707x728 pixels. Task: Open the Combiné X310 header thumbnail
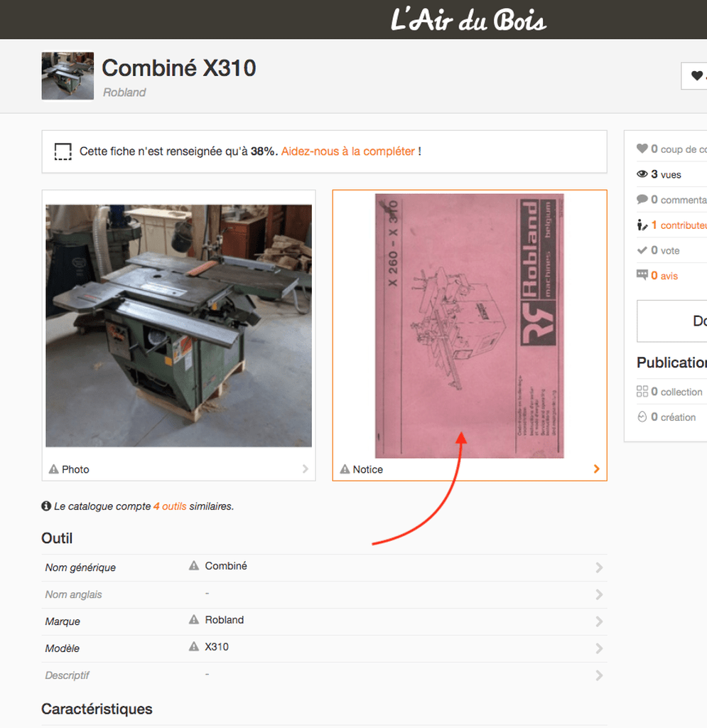click(68, 75)
